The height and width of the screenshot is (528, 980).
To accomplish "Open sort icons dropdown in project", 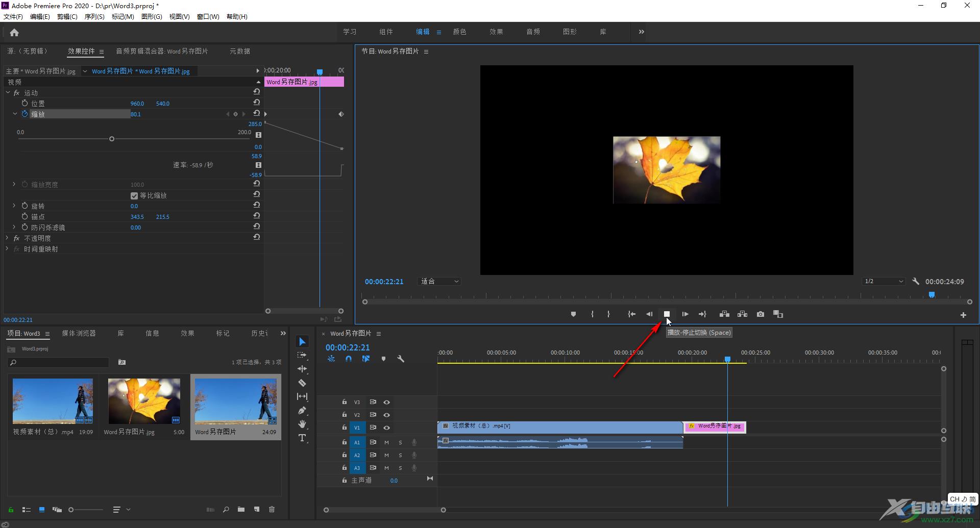I will pyautogui.click(x=121, y=509).
